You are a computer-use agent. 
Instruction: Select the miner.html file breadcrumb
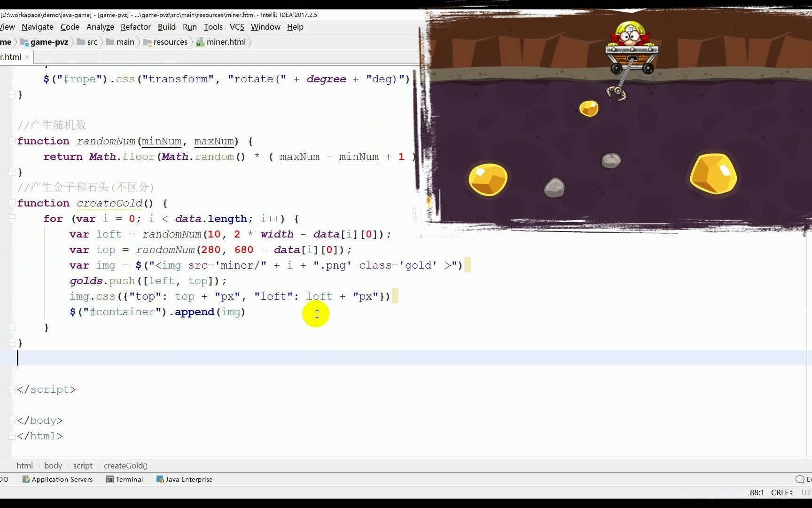(221, 42)
